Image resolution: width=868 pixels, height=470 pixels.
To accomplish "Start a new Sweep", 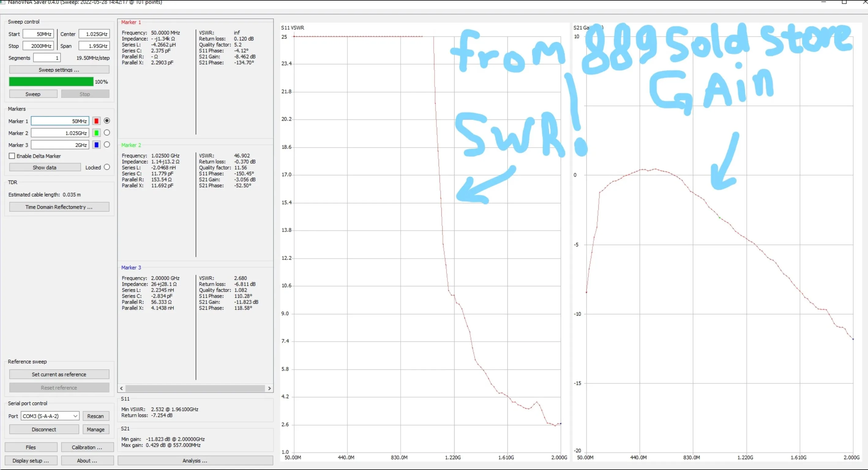I will pyautogui.click(x=33, y=94).
